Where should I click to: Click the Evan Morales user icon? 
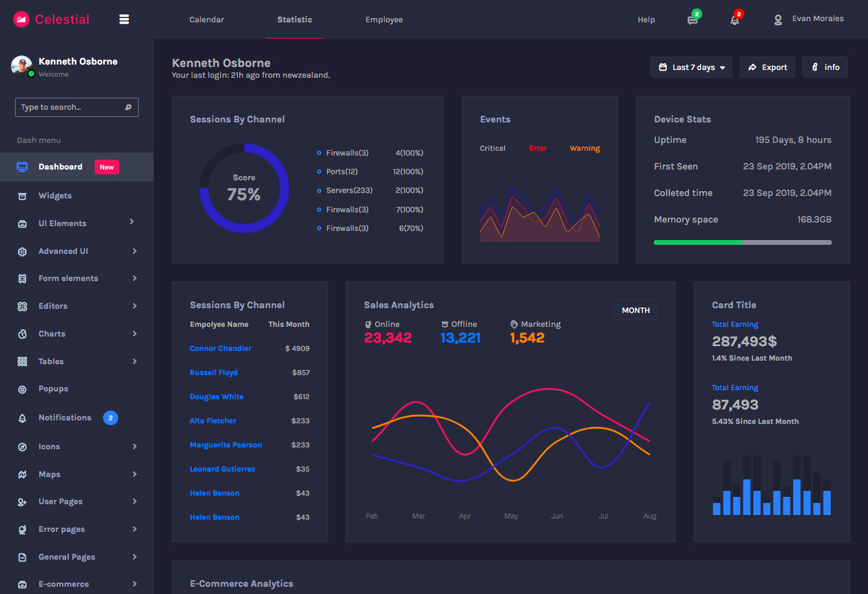[778, 20]
